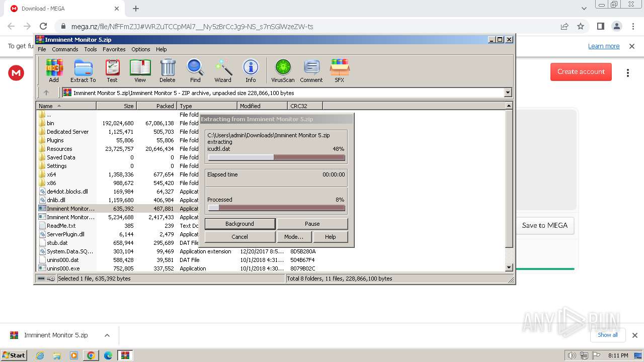Open Internet Explorer from the taskbar
Viewport: 644px width, 362px height.
(x=40, y=355)
